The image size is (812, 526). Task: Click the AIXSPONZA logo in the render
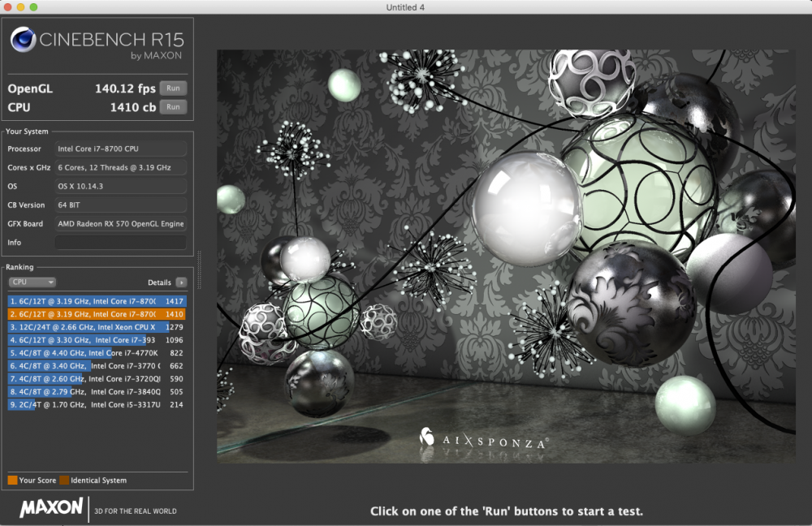coord(482,439)
